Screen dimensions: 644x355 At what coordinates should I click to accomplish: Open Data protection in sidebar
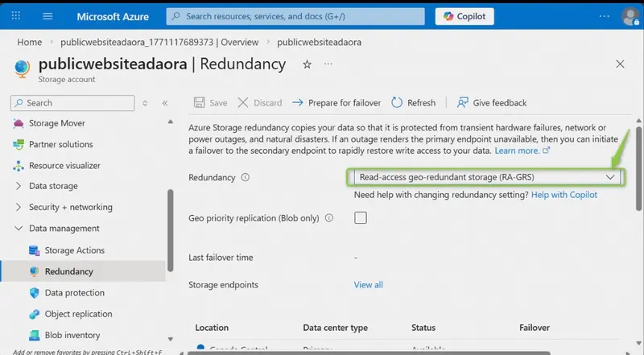(x=74, y=292)
